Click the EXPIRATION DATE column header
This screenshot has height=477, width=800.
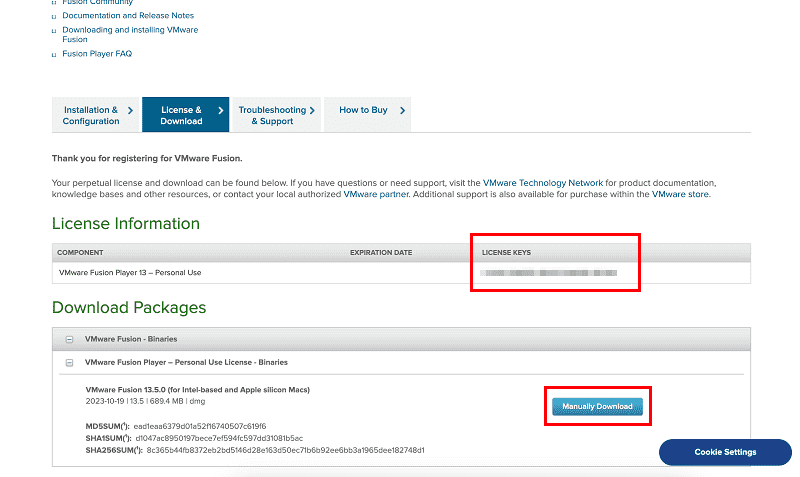[381, 253]
